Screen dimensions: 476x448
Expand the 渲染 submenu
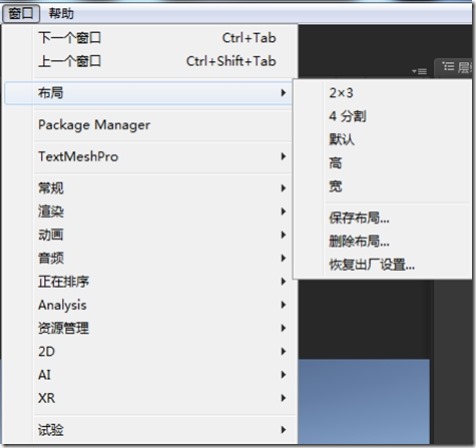pos(149,211)
